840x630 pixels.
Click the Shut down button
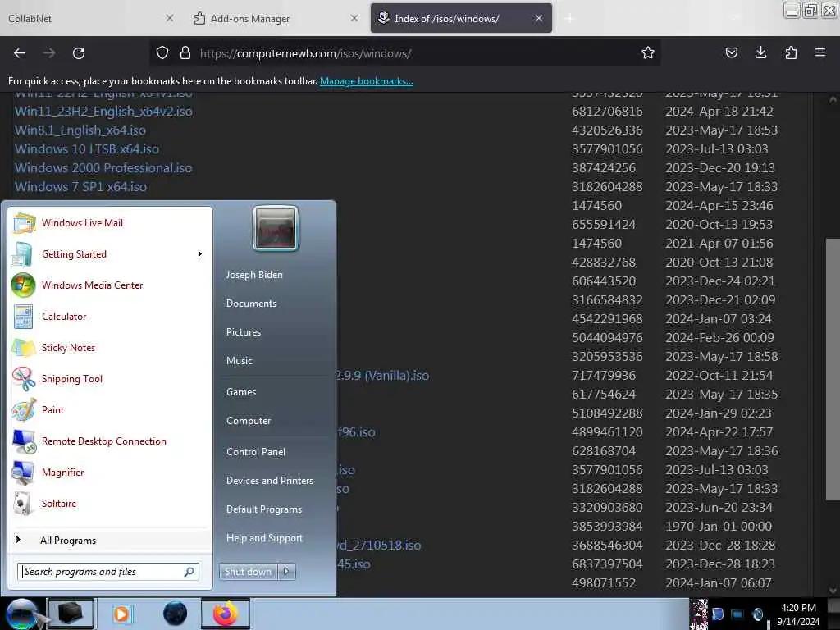click(x=248, y=572)
